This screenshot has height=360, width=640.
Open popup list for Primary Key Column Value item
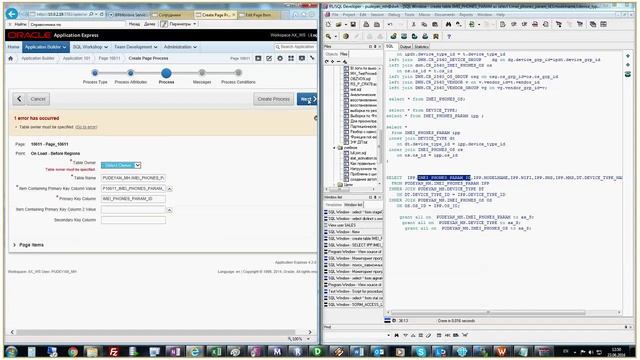click(169, 189)
